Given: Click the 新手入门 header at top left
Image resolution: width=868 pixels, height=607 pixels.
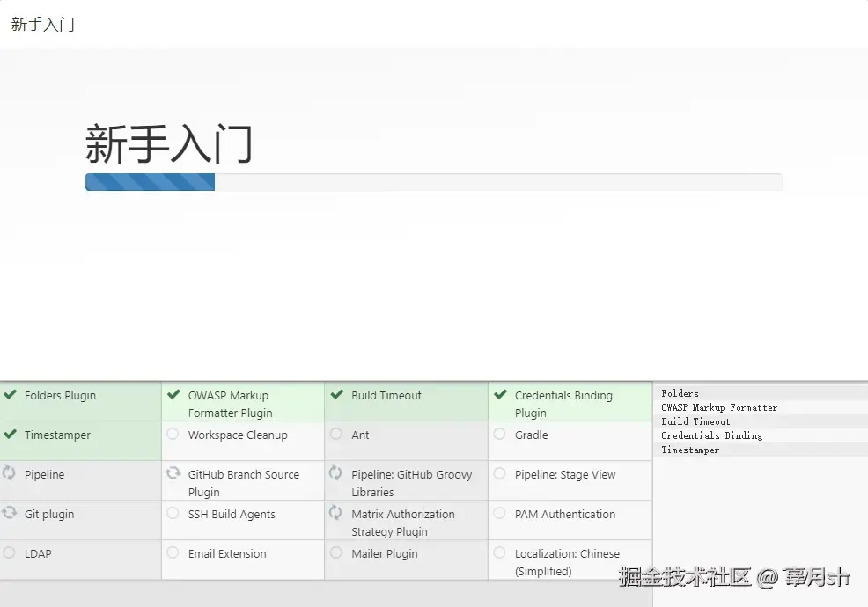Looking at the screenshot, I should pos(43,25).
